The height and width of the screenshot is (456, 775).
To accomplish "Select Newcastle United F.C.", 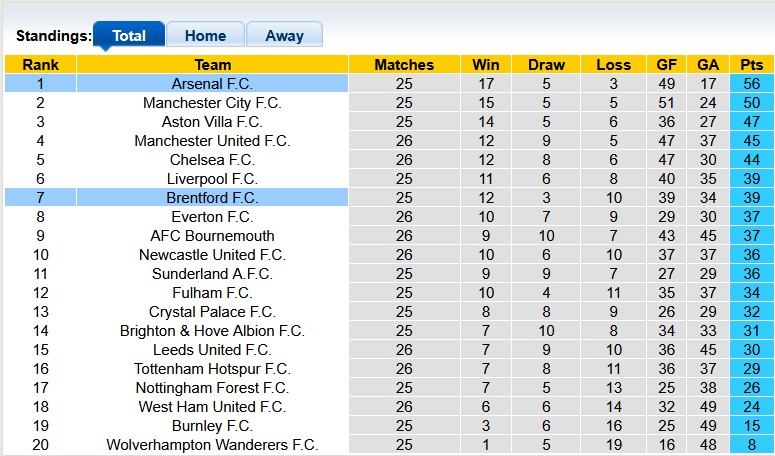I will (212, 255).
